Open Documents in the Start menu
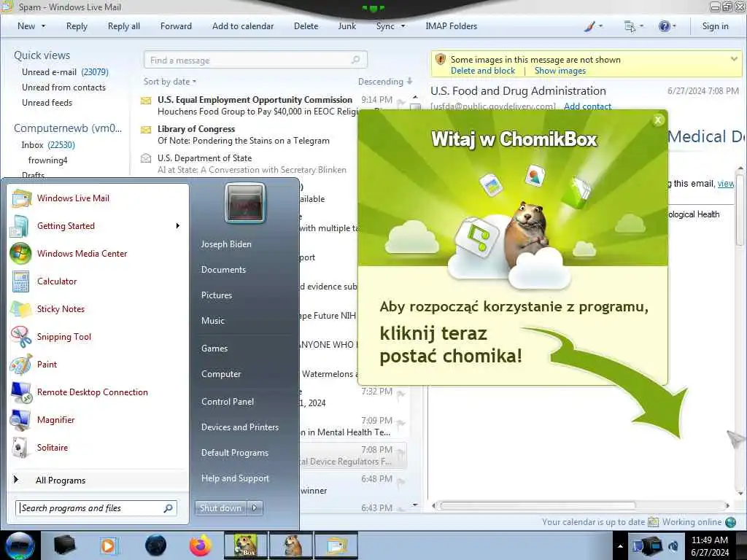The width and height of the screenshot is (747, 560). [223, 270]
